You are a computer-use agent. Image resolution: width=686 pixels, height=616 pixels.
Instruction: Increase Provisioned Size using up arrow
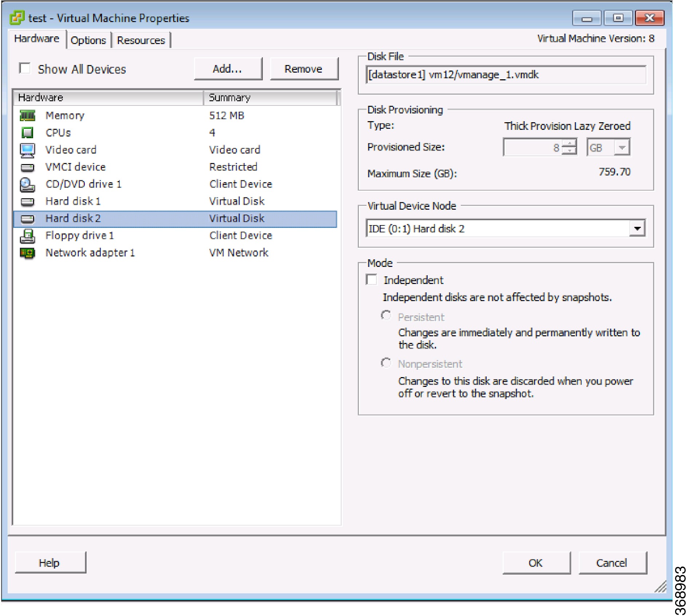point(570,143)
